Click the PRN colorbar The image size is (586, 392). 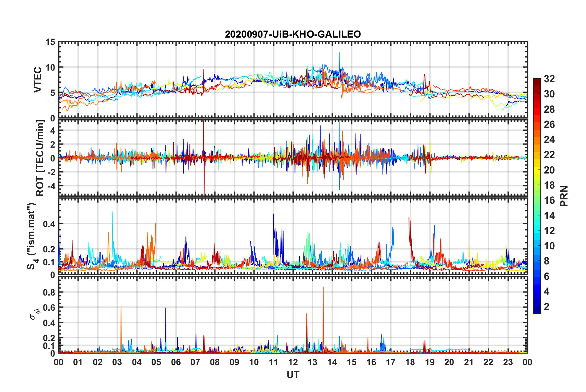click(x=537, y=196)
